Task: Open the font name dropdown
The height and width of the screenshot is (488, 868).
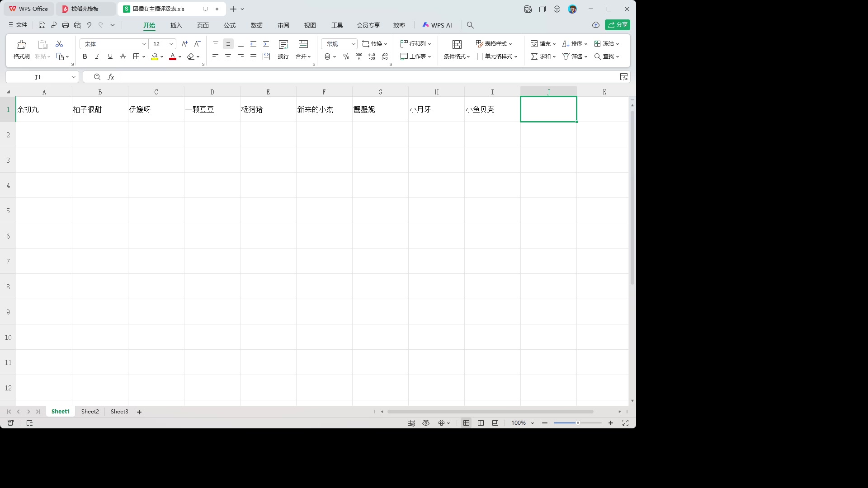Action: click(144, 44)
